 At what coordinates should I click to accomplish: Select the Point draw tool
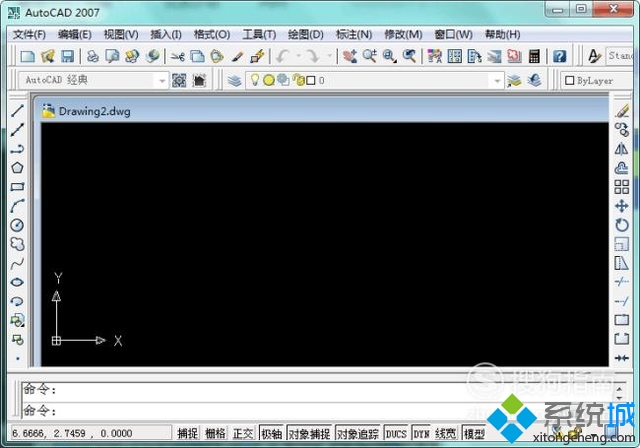tap(17, 358)
